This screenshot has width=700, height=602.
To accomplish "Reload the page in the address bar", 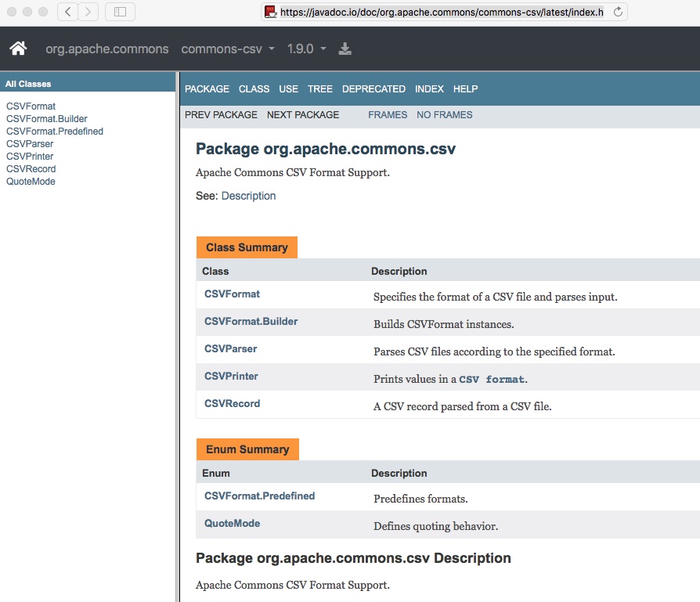I will pos(618,12).
